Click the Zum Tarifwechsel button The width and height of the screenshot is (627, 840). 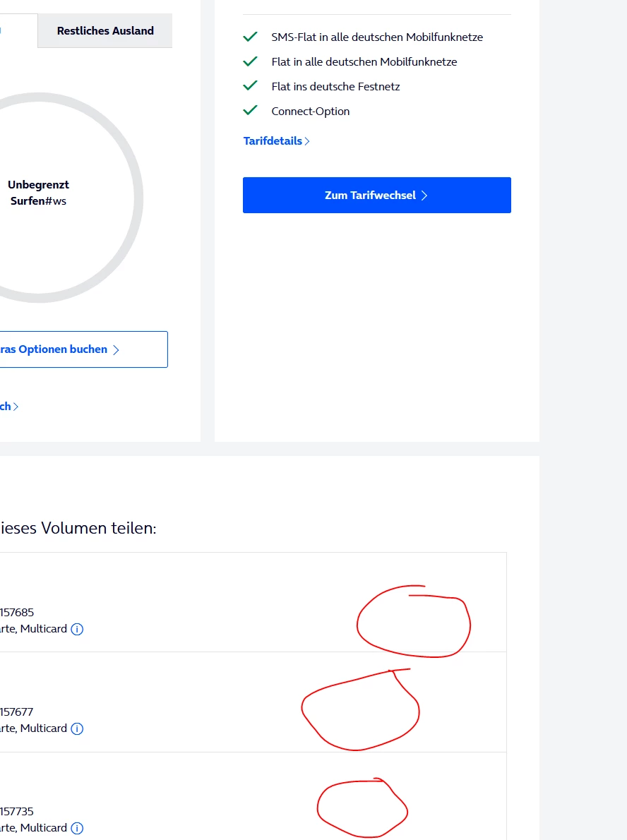pos(377,195)
